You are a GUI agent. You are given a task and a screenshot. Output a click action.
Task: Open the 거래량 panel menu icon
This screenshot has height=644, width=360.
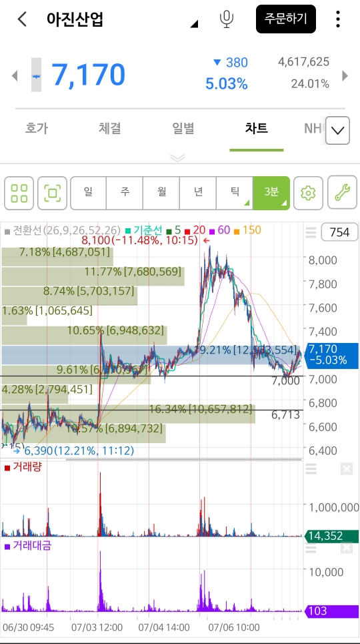point(311,468)
